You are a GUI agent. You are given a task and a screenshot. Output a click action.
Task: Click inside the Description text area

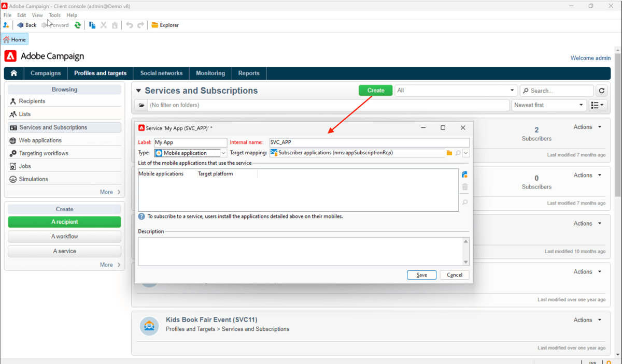pos(301,251)
